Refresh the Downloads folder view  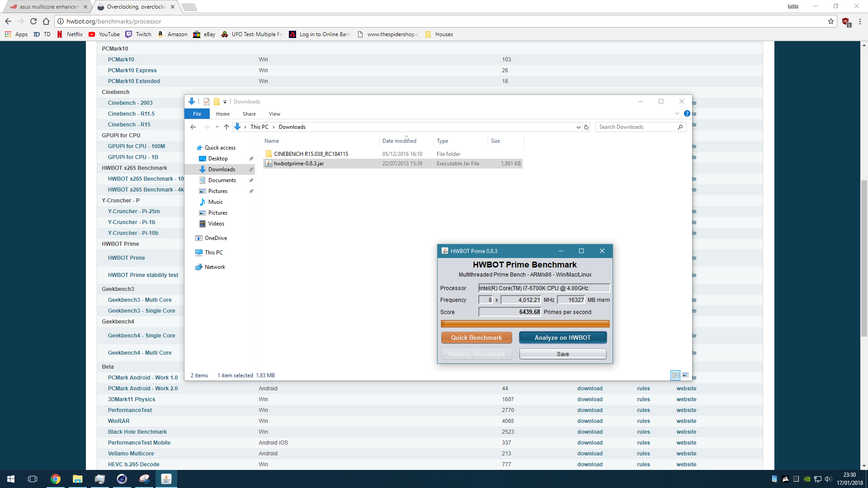pyautogui.click(x=586, y=127)
